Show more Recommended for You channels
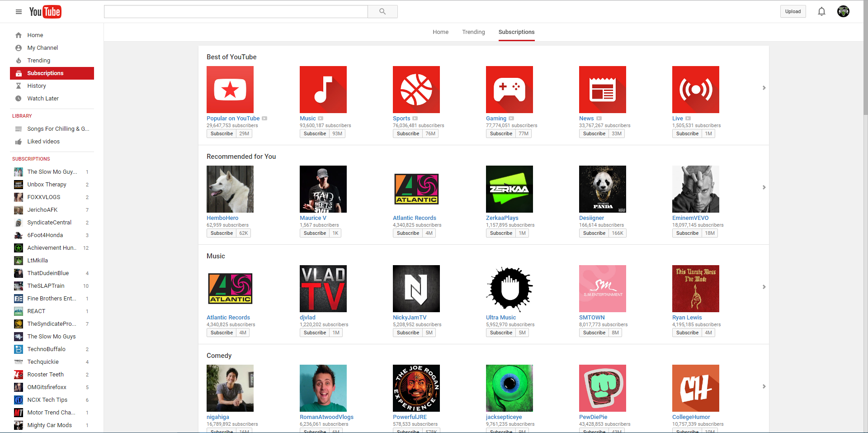Screen dimensions: 868x433 [764, 187]
